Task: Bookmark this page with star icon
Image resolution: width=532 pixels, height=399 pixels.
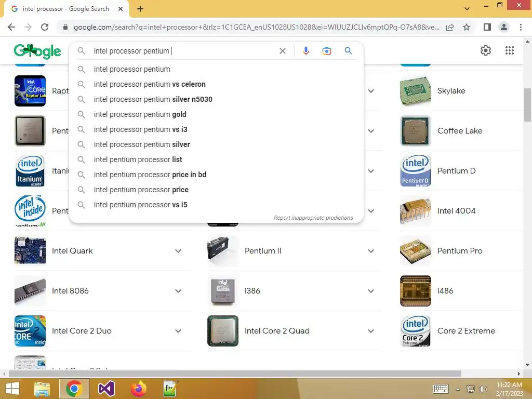Action: point(467,27)
